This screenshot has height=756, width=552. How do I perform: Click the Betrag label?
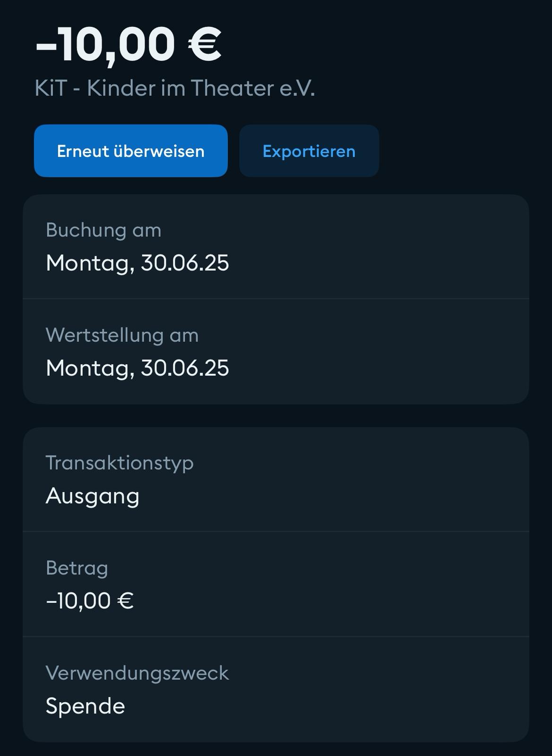pos(77,567)
